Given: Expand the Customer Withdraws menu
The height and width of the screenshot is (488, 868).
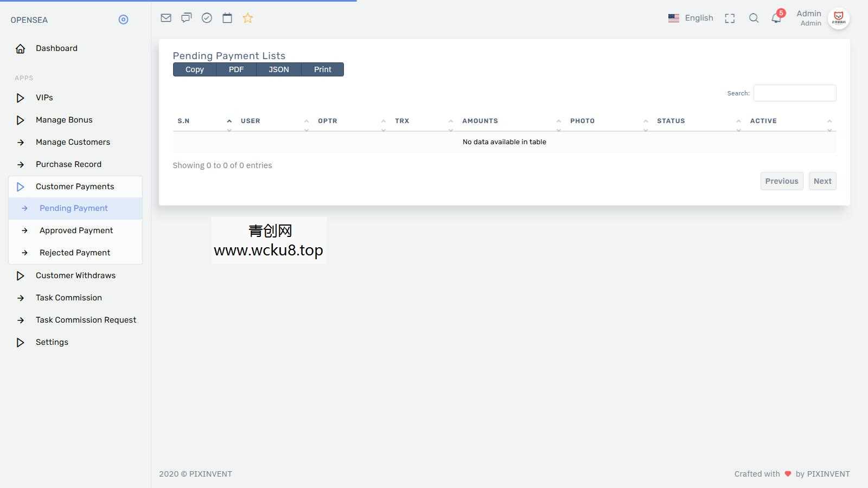Looking at the screenshot, I should 75,275.
